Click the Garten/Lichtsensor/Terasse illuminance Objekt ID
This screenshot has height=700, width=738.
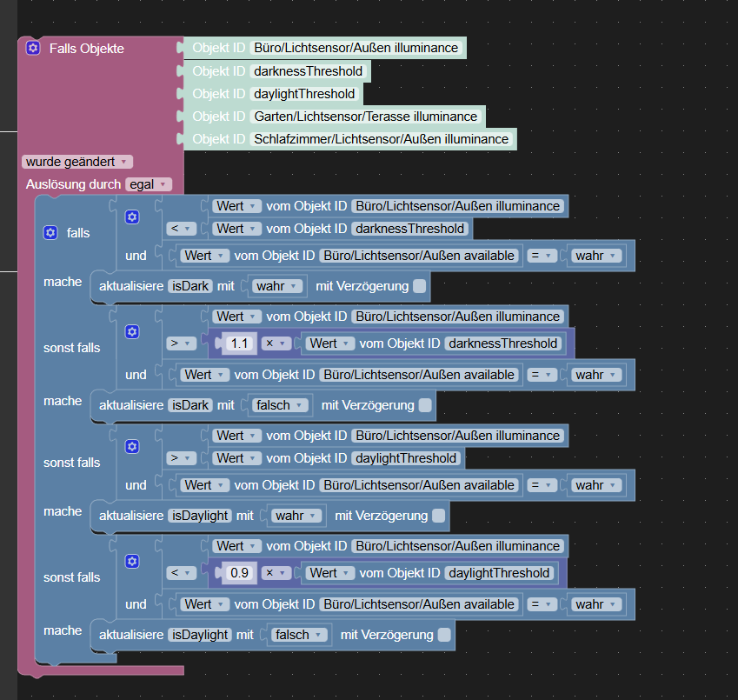point(366,116)
